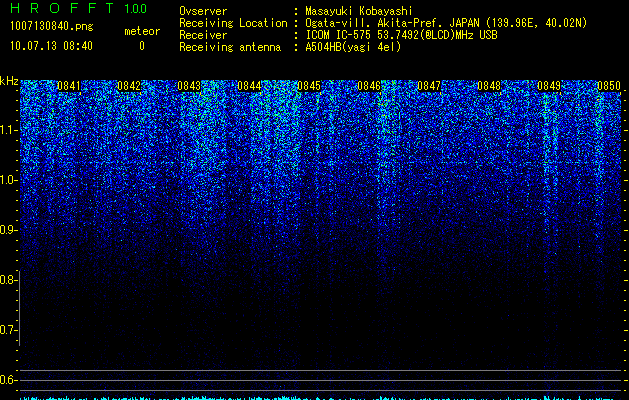Click the 0850 time marker
The image size is (629, 400).
coord(609,86)
